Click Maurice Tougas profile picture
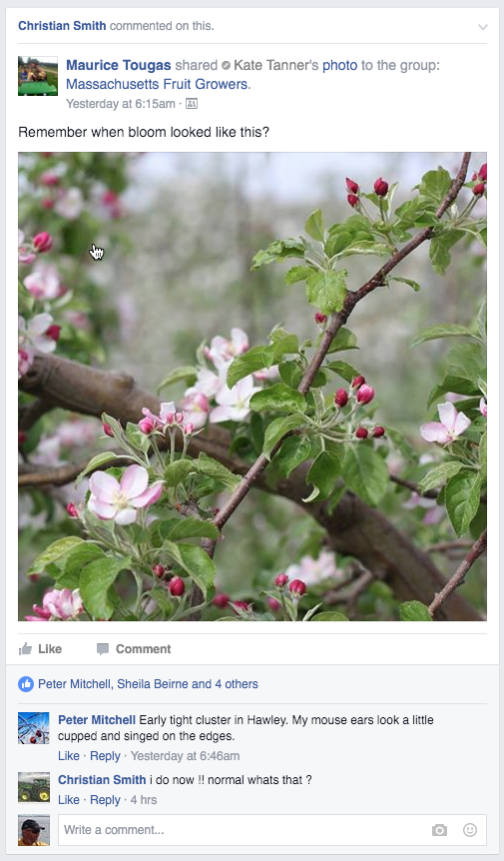The width and height of the screenshot is (504, 861). point(38,76)
